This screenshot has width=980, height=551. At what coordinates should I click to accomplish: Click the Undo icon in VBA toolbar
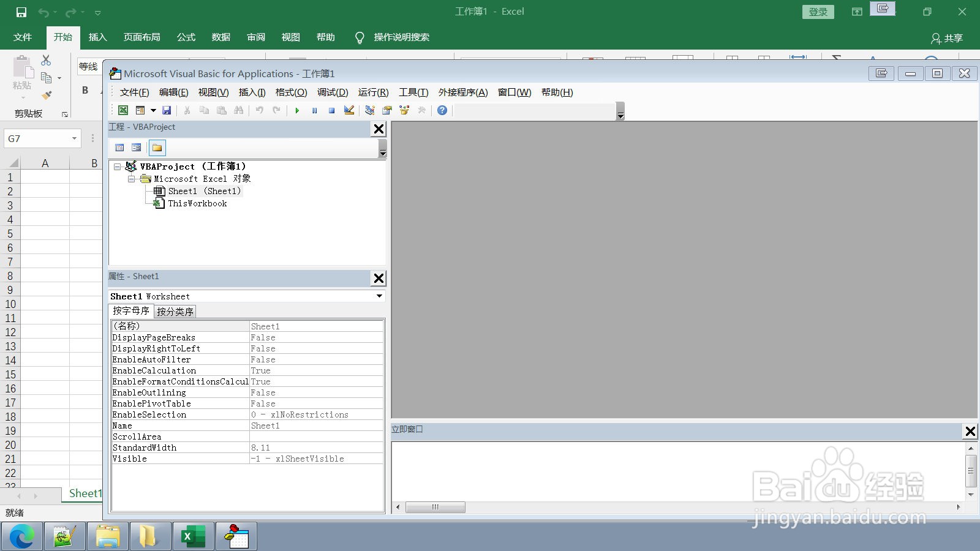point(260,110)
